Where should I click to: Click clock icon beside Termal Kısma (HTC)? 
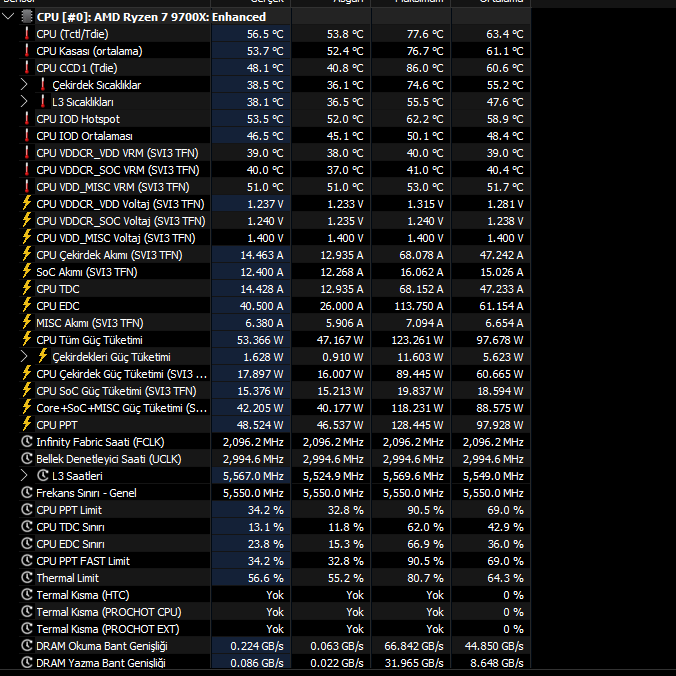coord(27,595)
